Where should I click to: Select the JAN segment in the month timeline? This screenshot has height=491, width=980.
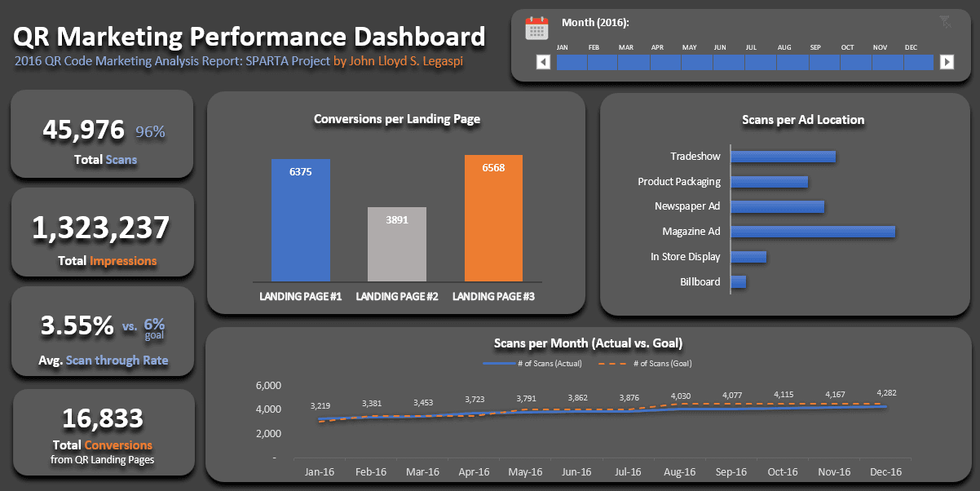point(572,62)
